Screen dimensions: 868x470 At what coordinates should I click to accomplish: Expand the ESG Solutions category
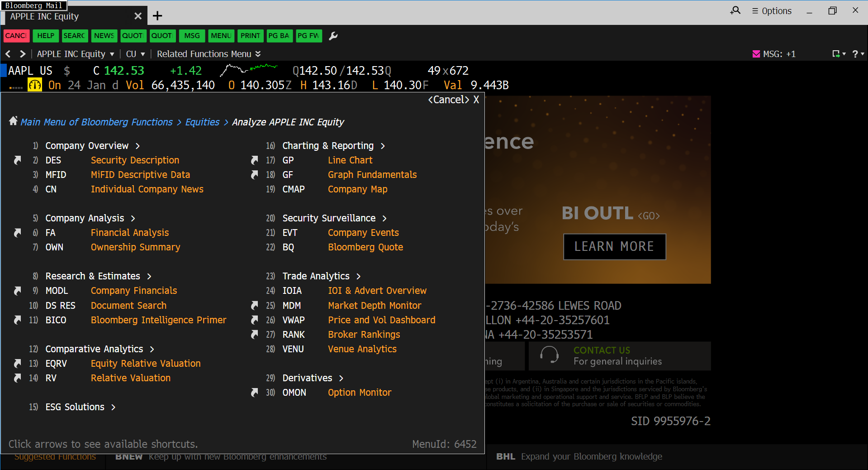coord(81,407)
